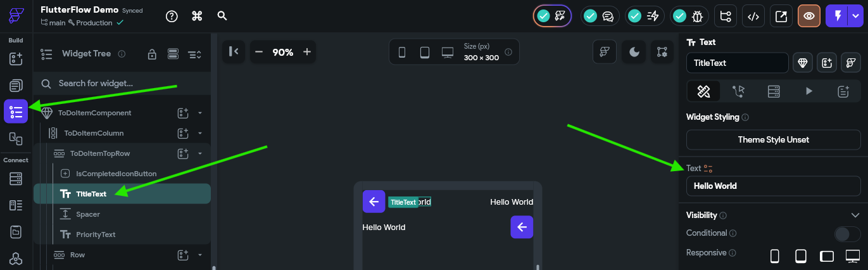Add child widget to ToDoItemColumn
Image resolution: width=868 pixels, height=270 pixels.
[x=183, y=133]
